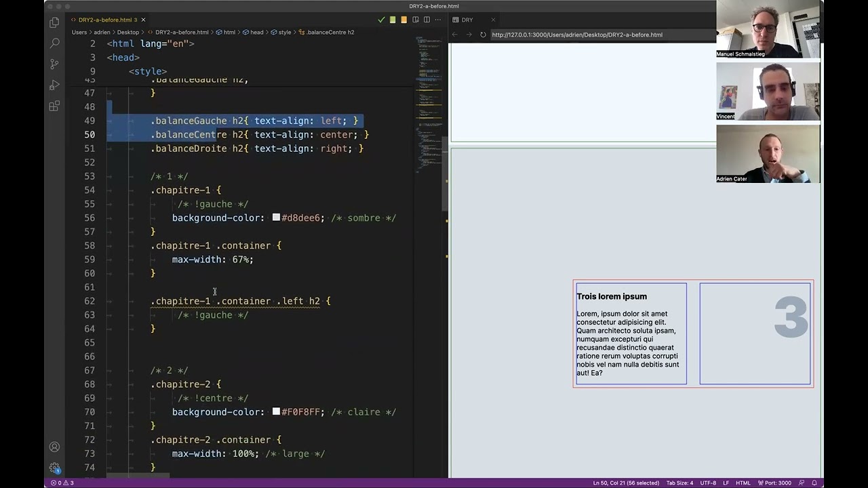
Task: Open the Extensions view
Action: click(54, 106)
